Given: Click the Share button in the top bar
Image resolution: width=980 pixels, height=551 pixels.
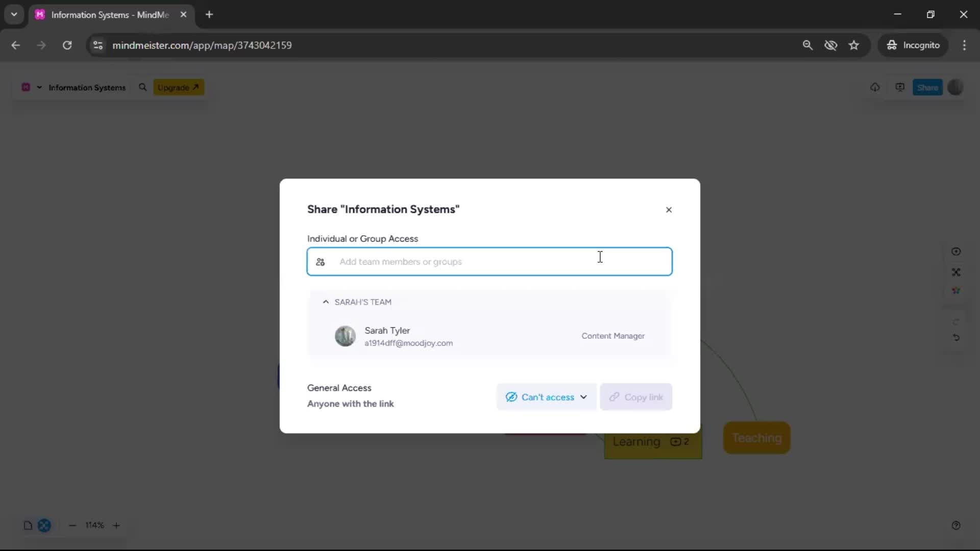Looking at the screenshot, I should point(927,87).
